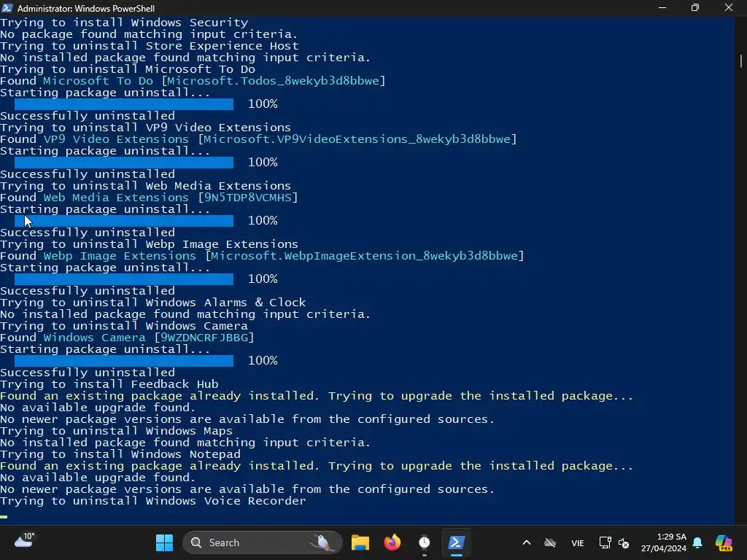Click the cloud sync tray icon

pos(550,542)
